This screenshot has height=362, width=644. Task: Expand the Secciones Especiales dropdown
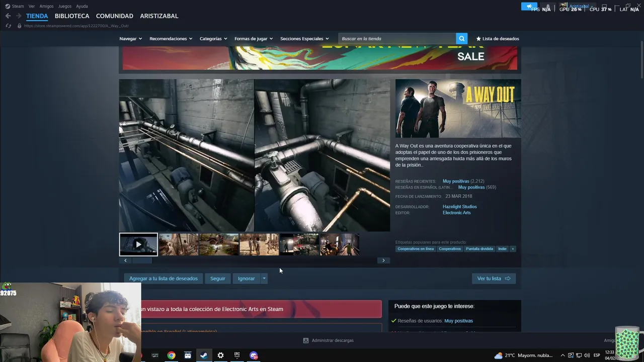pyautogui.click(x=304, y=39)
